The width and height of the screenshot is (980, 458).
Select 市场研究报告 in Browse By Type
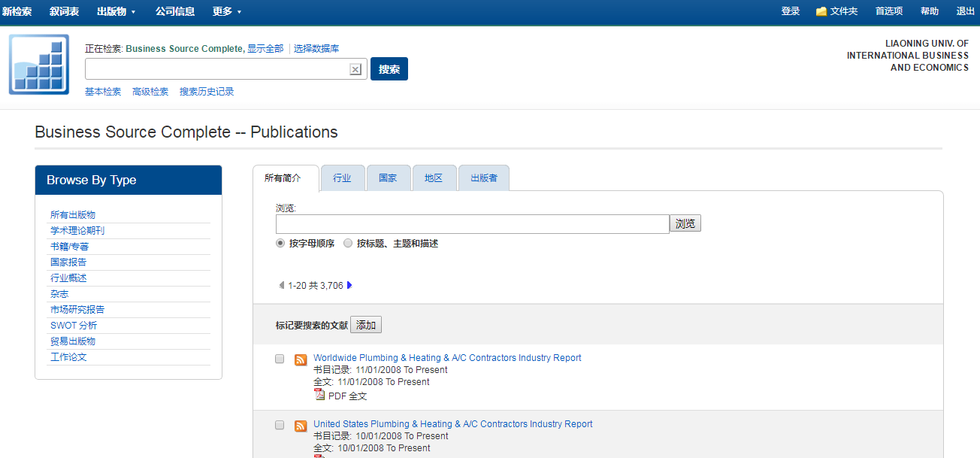77,310
